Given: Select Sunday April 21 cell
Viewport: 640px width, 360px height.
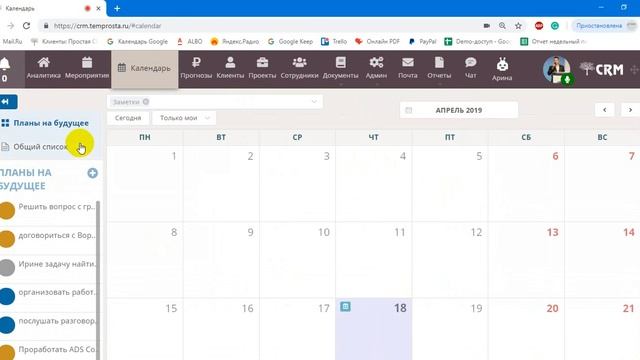Looking at the screenshot, I should (602, 329).
